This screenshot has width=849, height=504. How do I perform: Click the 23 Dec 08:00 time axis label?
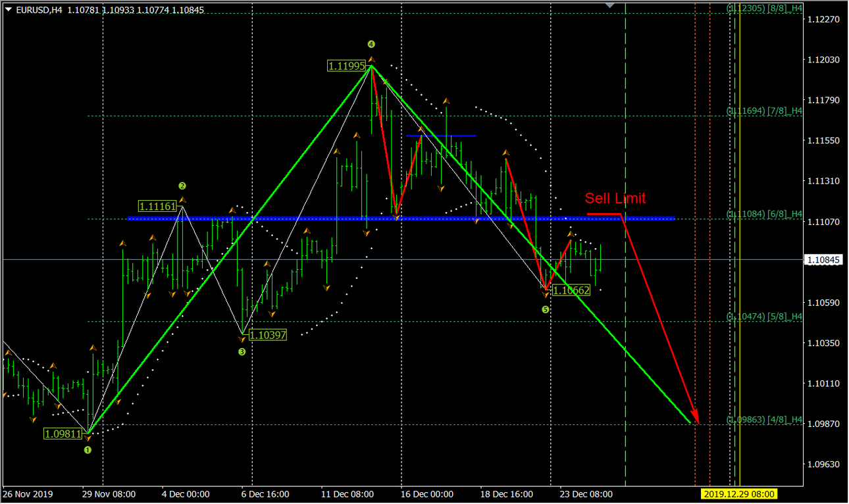coord(586,494)
